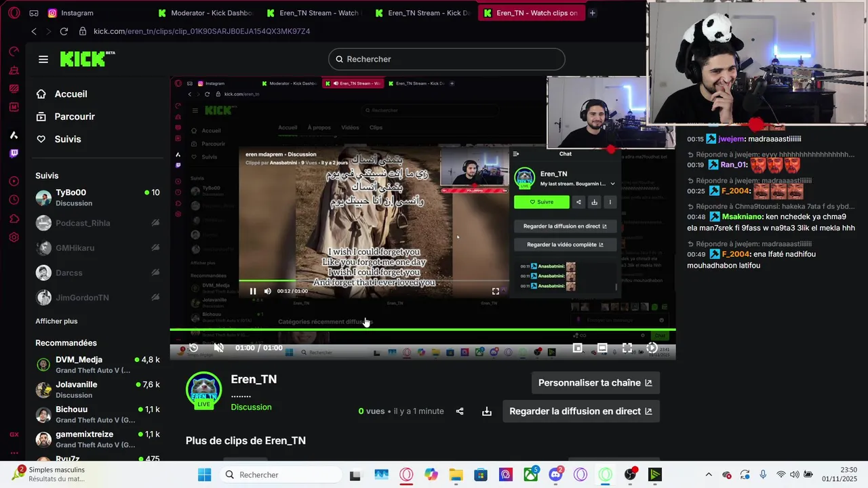
Task: Open the Eren_TN channel name link
Action: pos(254,380)
